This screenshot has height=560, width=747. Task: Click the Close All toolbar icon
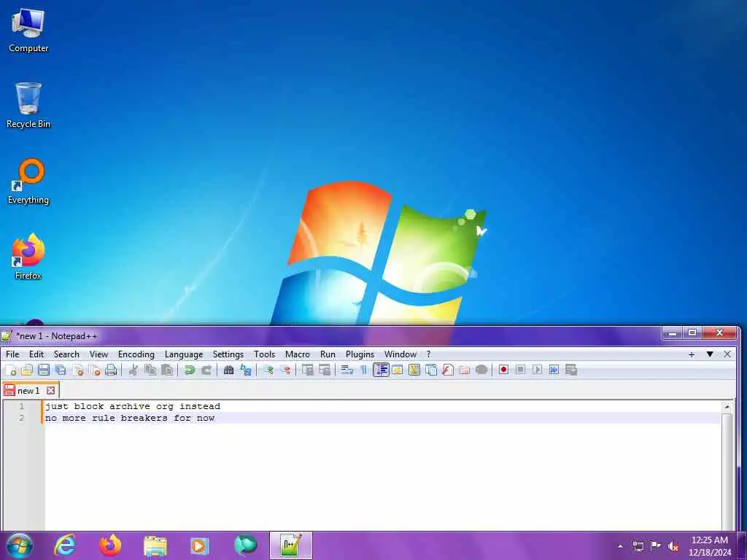tap(94, 370)
